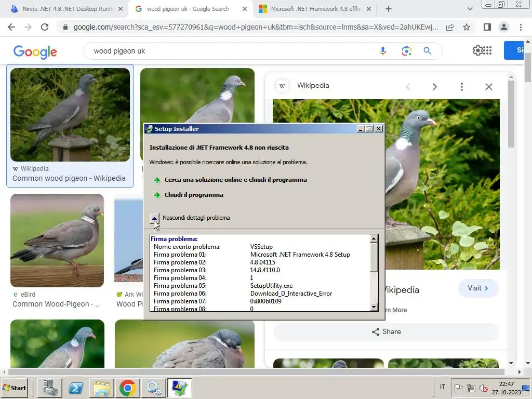Screen dimensions: 532x399
Task: Click the IT language indicator
Action: coord(443,387)
